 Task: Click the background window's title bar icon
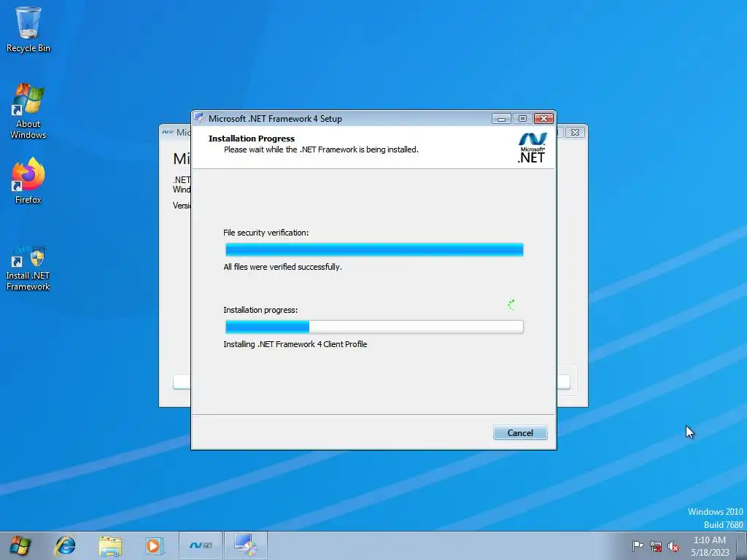tap(168, 132)
